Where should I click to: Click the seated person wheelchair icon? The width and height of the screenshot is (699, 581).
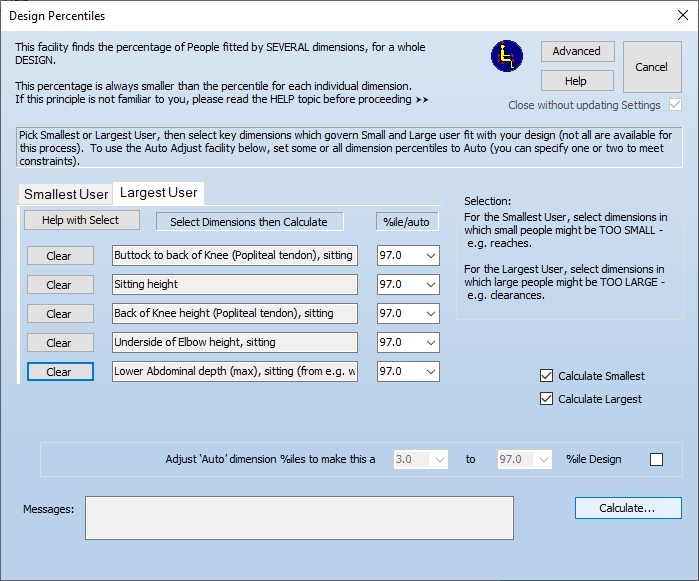(507, 56)
